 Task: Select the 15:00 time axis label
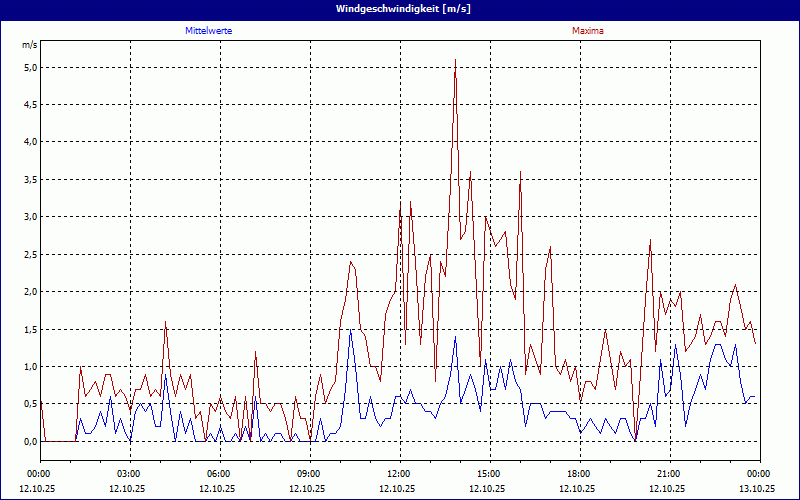tap(489, 474)
